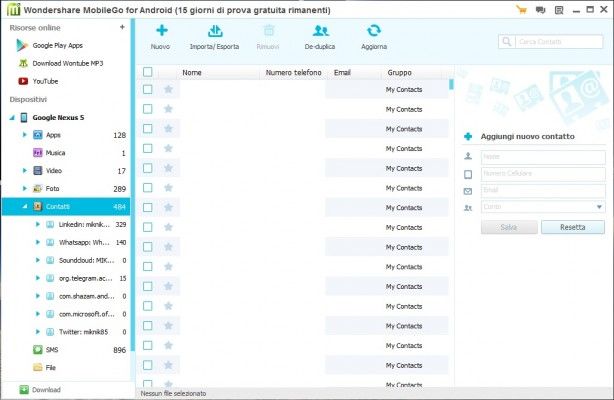Toggle favorite star on fifth contact row
Image resolution: width=614 pixels, height=400 pixels.
pos(168,168)
